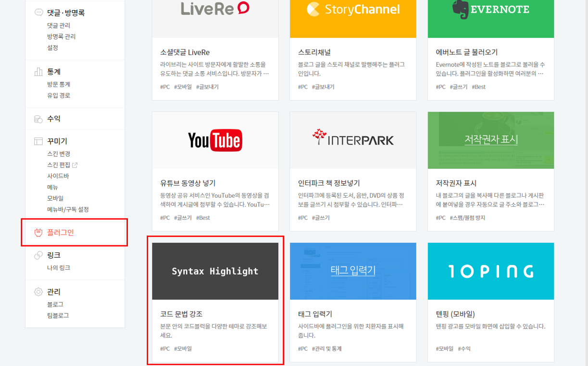The height and width of the screenshot is (366, 588).
Task: Click the #Best tag on the YouTube card
Action: 203,218
